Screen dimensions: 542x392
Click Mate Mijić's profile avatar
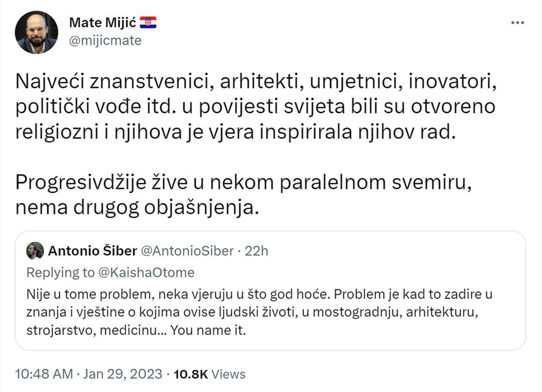click(37, 32)
